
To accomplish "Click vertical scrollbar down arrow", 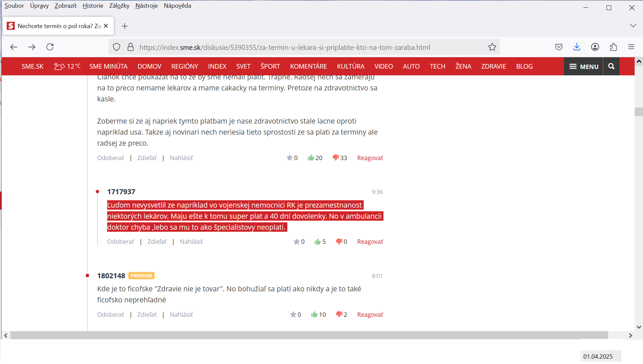I will coord(639,327).
